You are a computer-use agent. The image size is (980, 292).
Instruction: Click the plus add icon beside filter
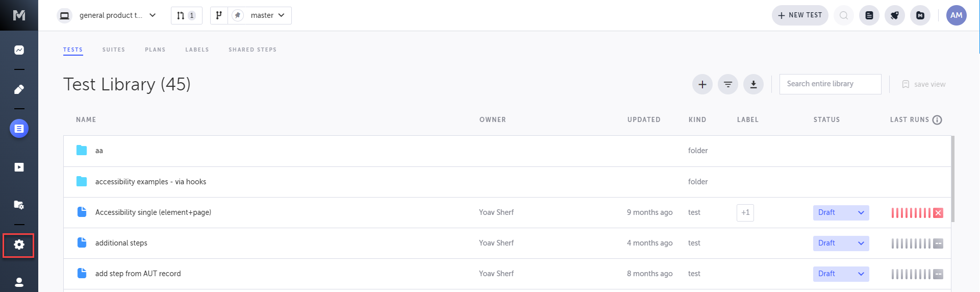[x=702, y=84]
